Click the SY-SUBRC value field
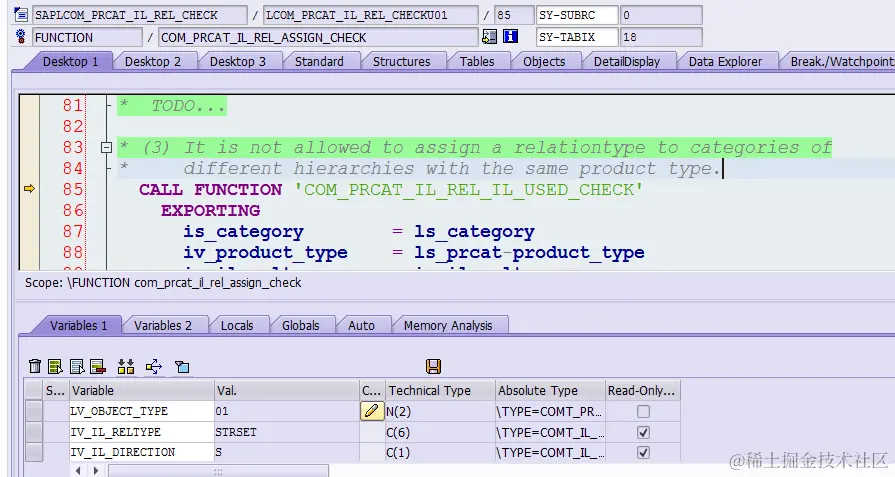The width and height of the screenshot is (895, 477). 661,15
